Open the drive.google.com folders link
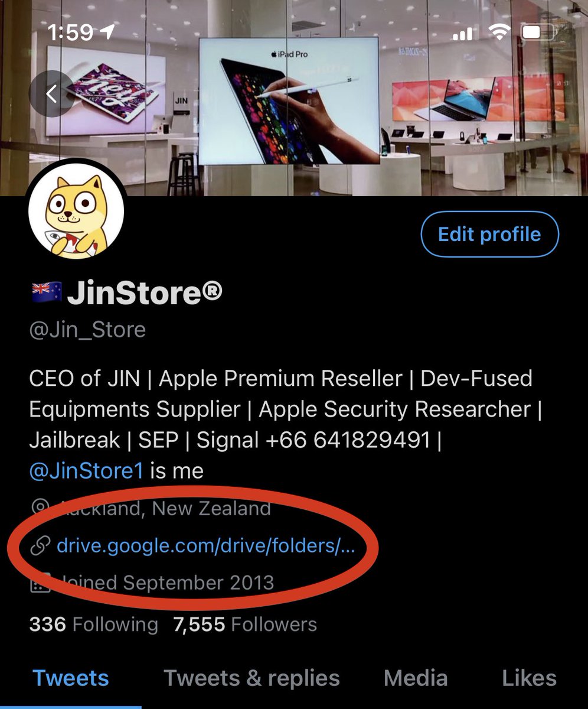 click(206, 546)
